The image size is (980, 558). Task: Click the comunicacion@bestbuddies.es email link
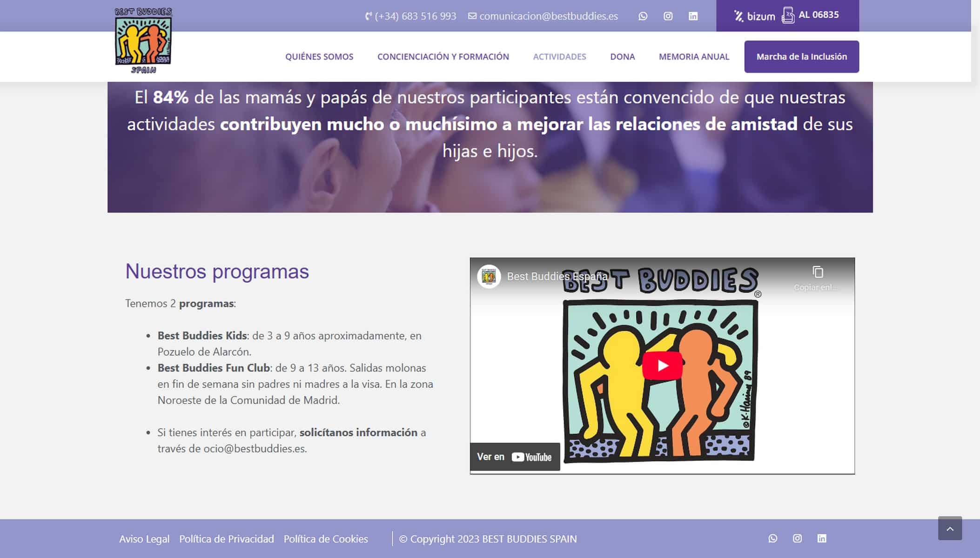point(543,16)
